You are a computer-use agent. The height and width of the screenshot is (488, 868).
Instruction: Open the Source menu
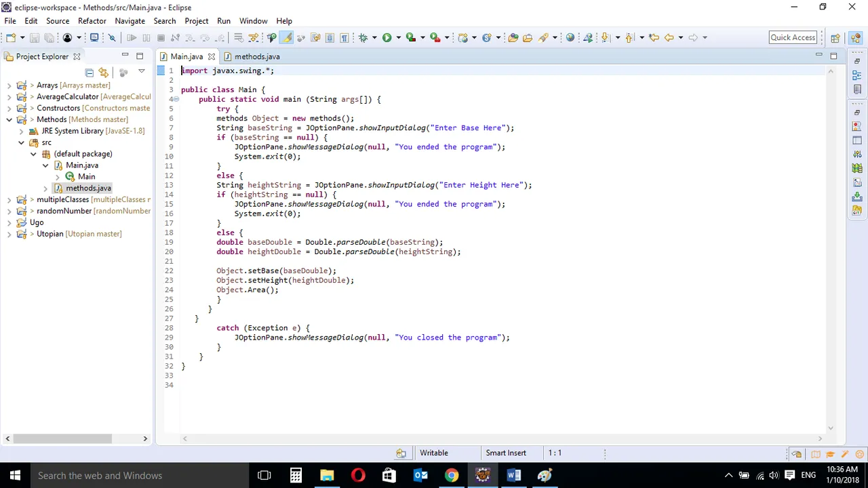pyautogui.click(x=58, y=21)
